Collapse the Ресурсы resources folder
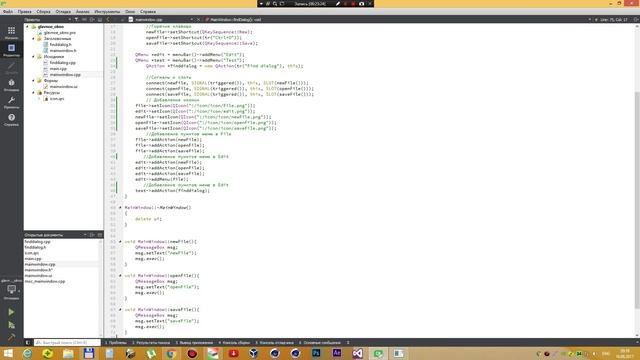Image resolution: width=640 pixels, height=360 pixels. point(33,93)
